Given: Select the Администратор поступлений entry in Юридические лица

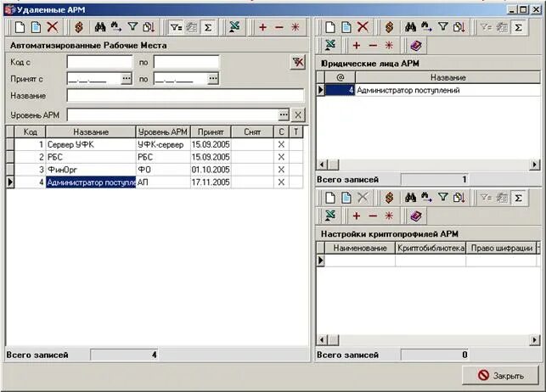Looking at the screenshot, I should (428, 90).
